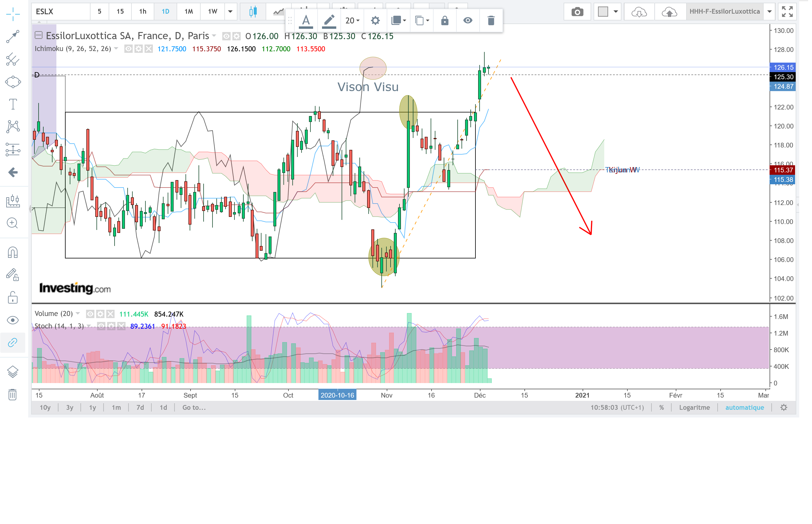The image size is (812, 524).
Task: Open the pitchfork drawing tools
Action: point(13,59)
